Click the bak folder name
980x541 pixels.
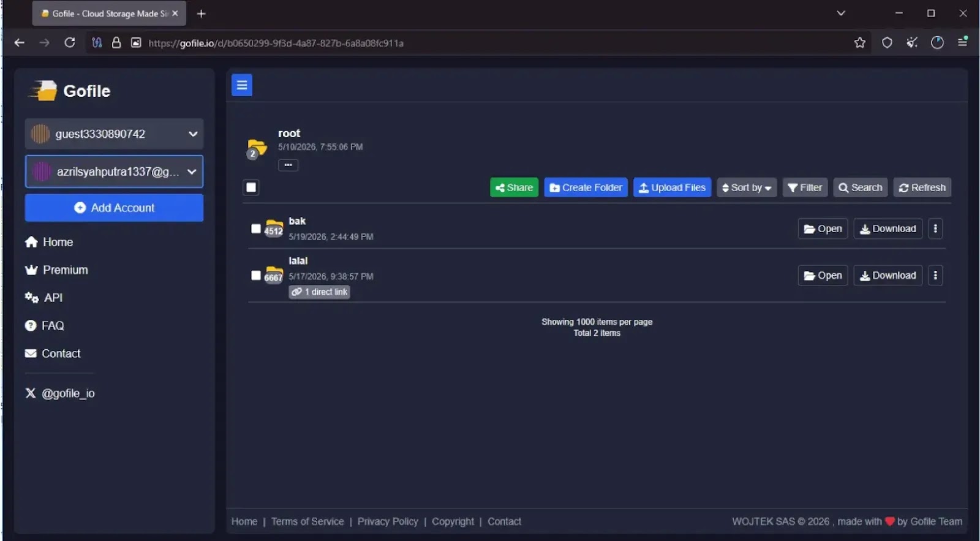pyautogui.click(x=297, y=221)
